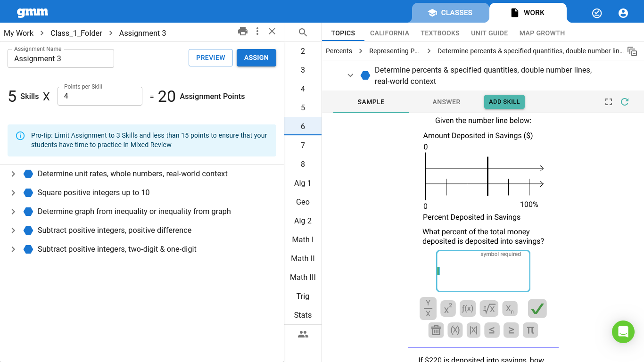Screen dimensions: 644x362
Task: Expand Square positive integers up to 10
Action: tap(13, 193)
